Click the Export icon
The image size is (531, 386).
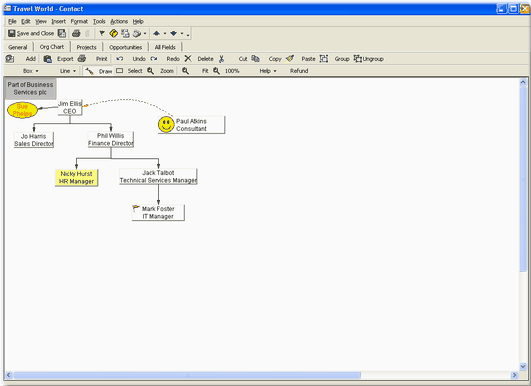(48, 59)
